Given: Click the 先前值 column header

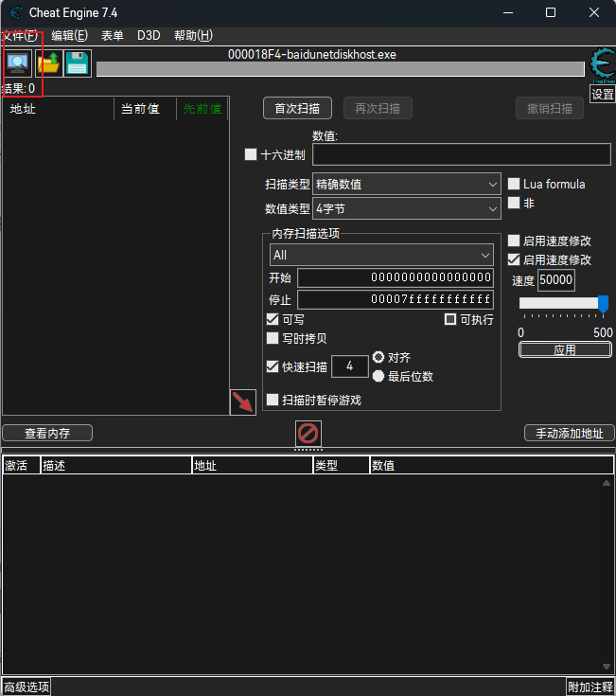Looking at the screenshot, I should pyautogui.click(x=202, y=109).
